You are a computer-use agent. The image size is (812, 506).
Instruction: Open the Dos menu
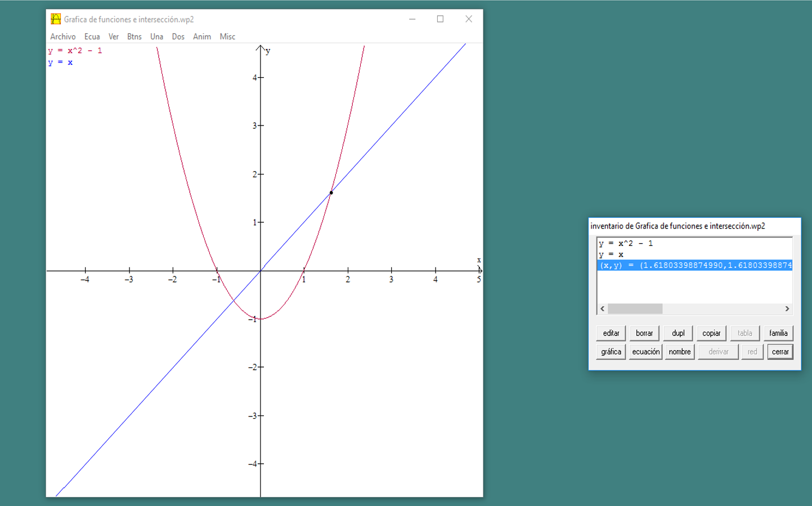[178, 36]
